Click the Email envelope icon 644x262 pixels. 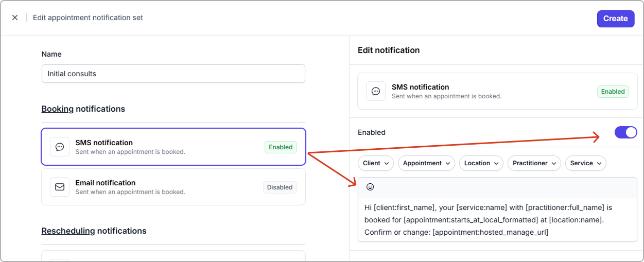[60, 187]
